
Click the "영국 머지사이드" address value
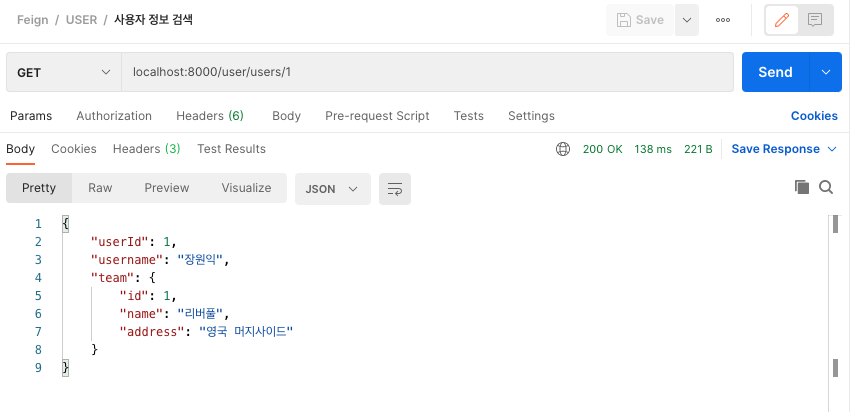click(x=246, y=332)
